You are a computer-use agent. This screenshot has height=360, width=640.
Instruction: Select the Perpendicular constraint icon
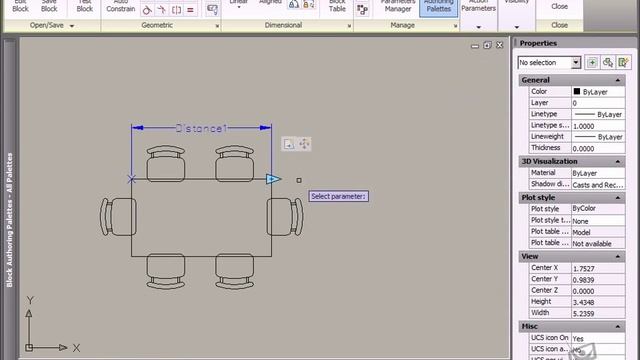162,10
